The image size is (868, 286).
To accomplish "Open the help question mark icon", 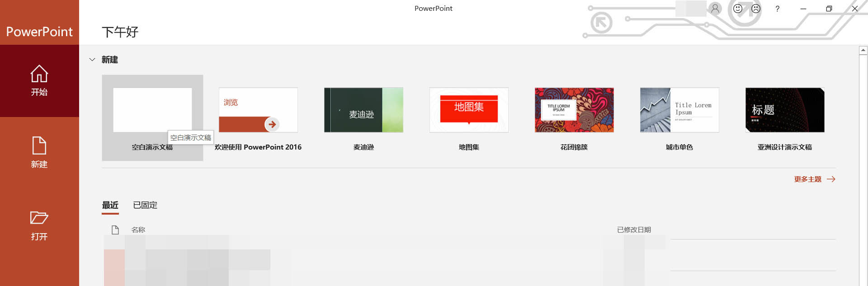I will pos(778,9).
